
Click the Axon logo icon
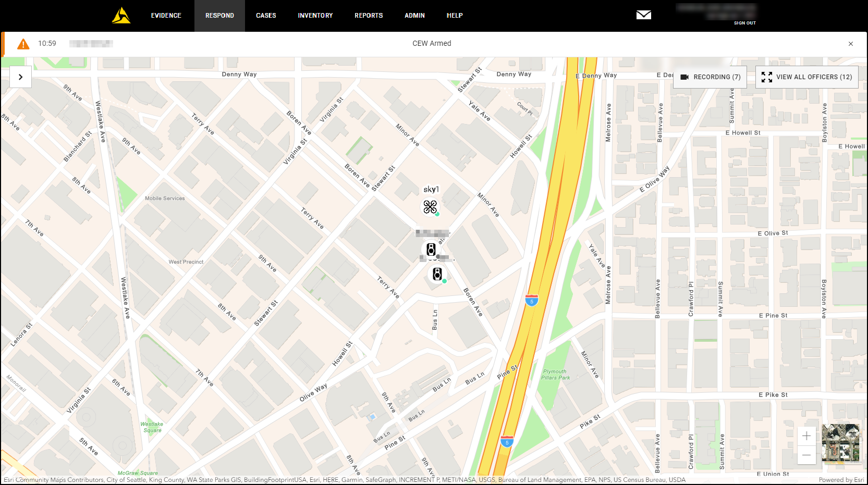click(x=121, y=16)
